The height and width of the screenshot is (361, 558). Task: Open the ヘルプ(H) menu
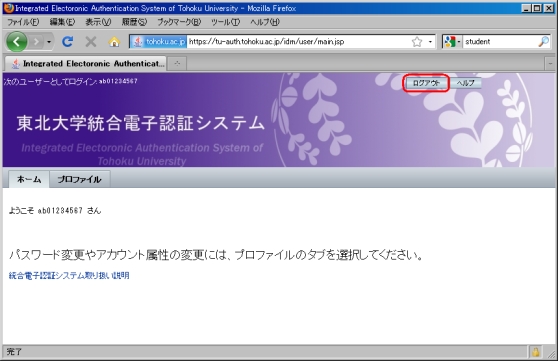point(265,22)
